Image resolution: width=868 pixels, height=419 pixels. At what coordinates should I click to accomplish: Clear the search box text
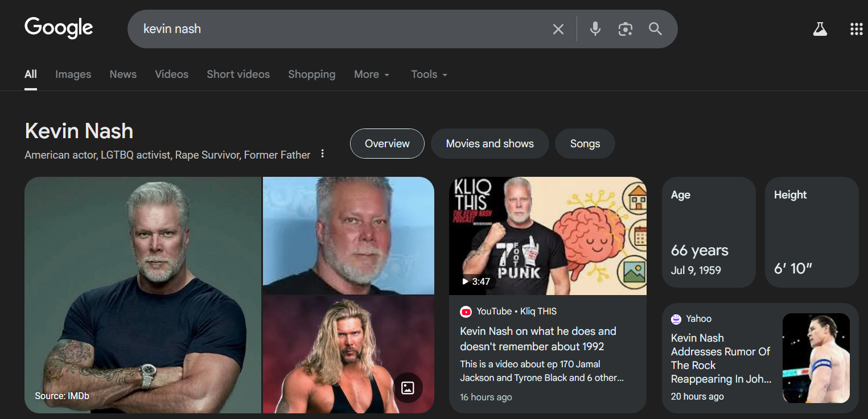[558, 29]
